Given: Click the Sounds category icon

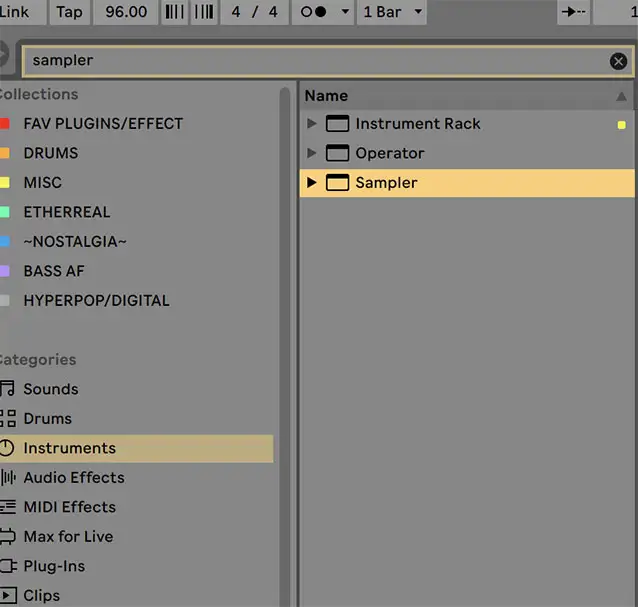Looking at the screenshot, I should pyautogui.click(x=7, y=389).
